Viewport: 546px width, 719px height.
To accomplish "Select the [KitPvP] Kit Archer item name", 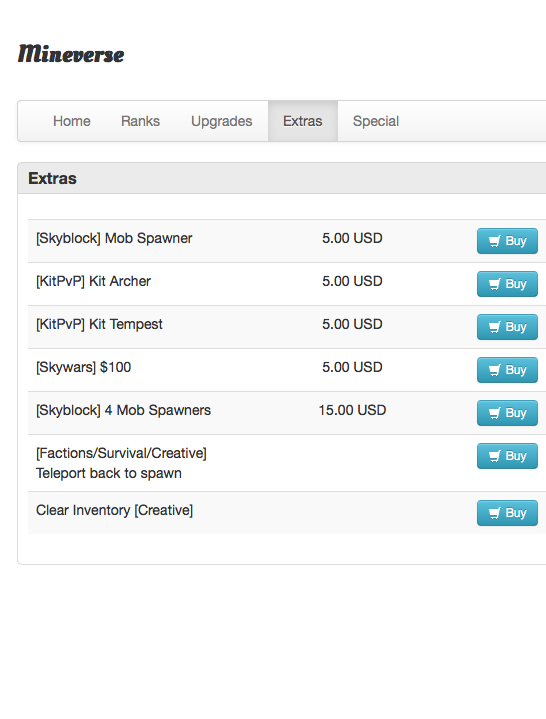I will pos(94,281).
